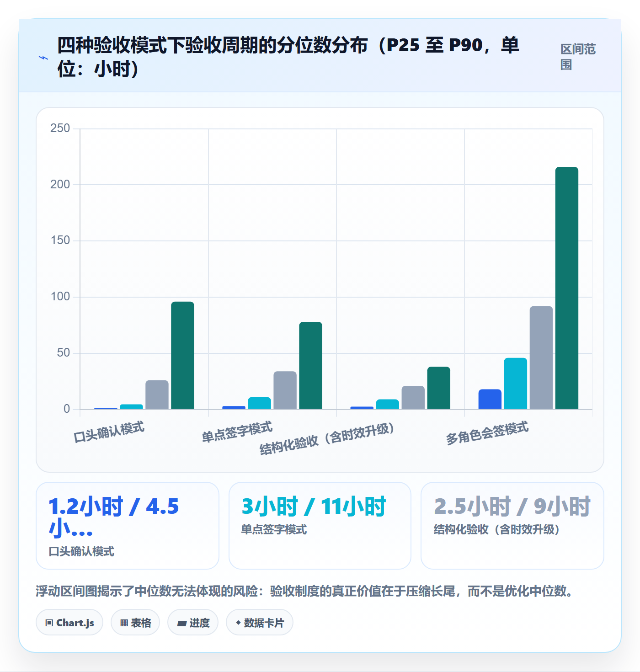Click the dark green bar for 口头确认模式
640x672 pixels.
(183, 355)
